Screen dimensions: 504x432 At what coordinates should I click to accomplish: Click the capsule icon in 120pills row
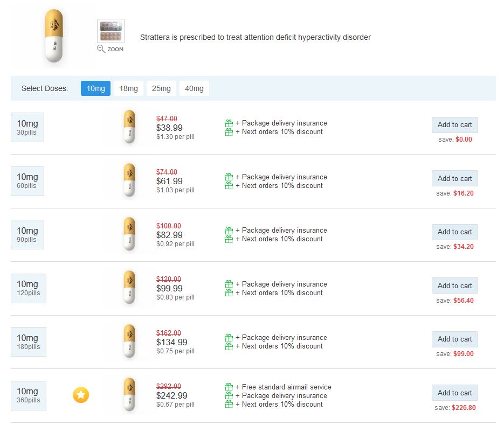coord(129,288)
